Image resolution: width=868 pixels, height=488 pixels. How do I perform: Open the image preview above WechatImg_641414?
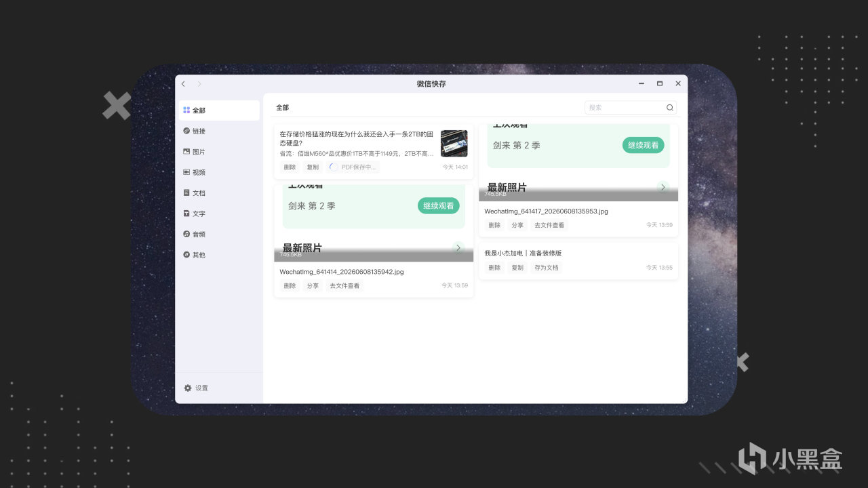tap(374, 223)
